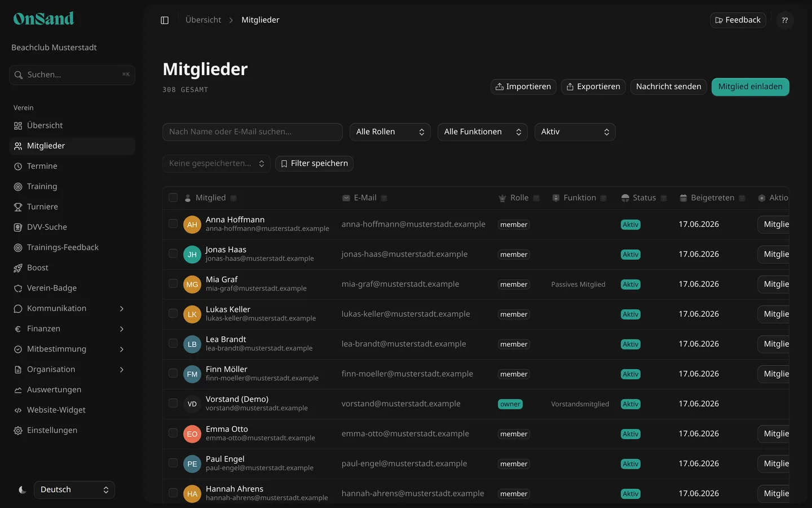Click the Exportieren button
812x508 pixels.
point(593,87)
